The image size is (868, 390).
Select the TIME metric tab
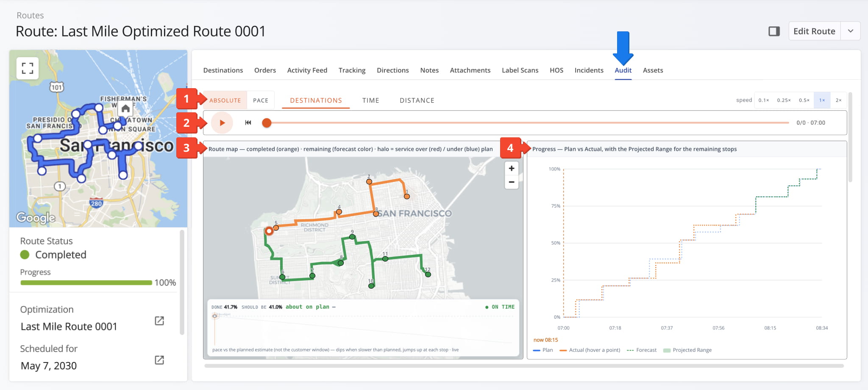370,100
